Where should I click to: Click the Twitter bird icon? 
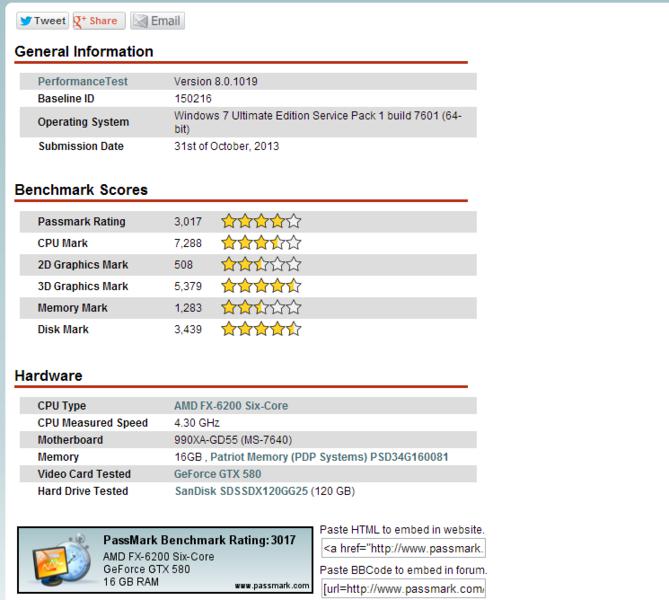point(26,20)
